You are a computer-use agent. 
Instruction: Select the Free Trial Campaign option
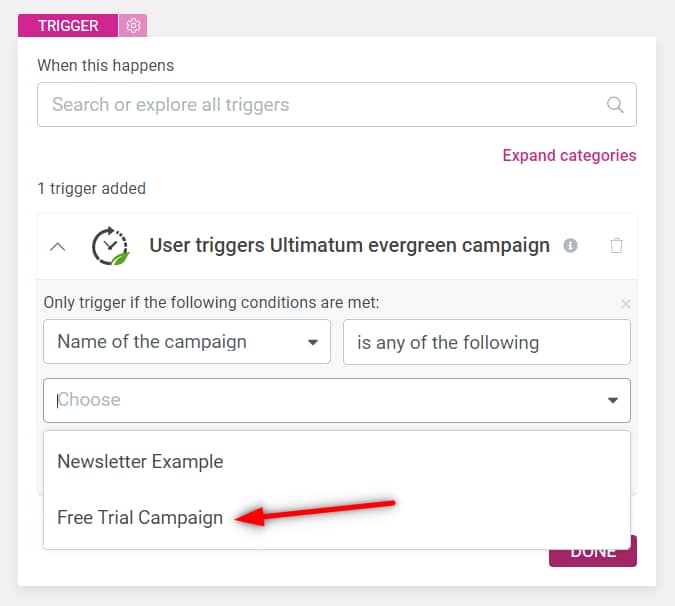(x=140, y=518)
